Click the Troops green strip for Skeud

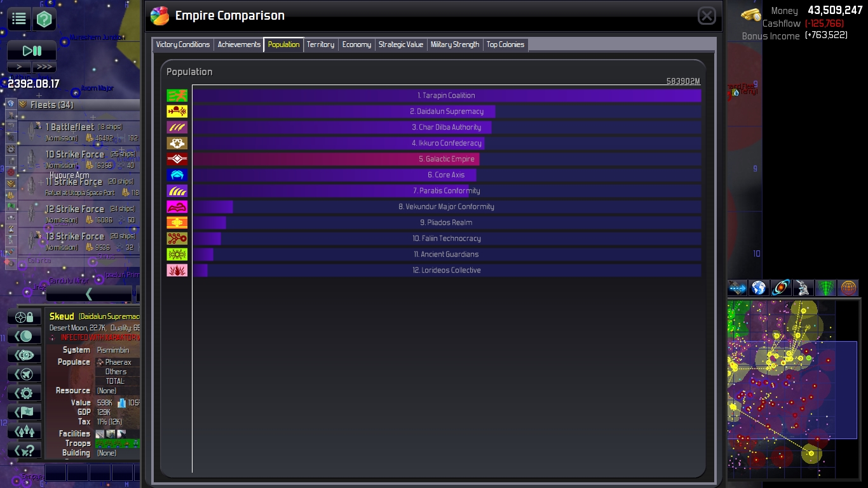(x=118, y=444)
